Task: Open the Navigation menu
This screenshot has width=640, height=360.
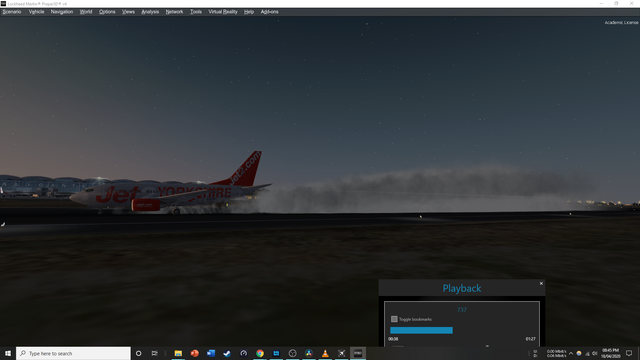Action: click(x=62, y=12)
